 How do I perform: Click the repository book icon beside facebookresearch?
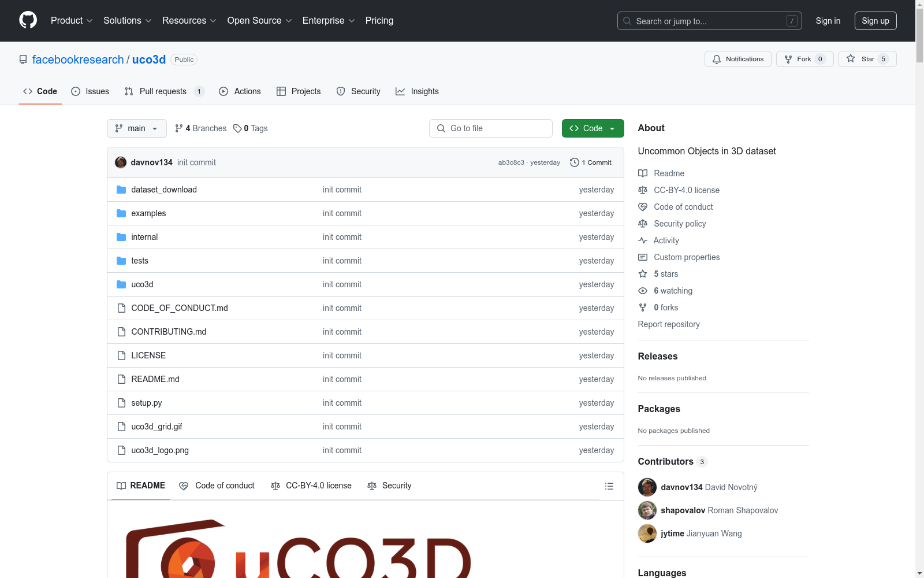tap(23, 60)
